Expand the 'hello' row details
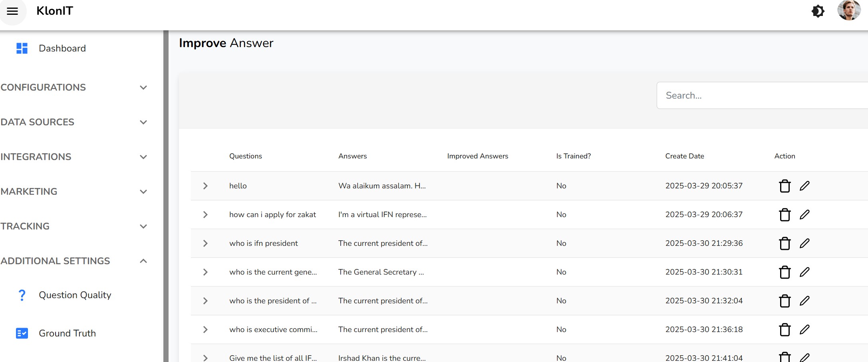This screenshot has width=868, height=362. [205, 186]
